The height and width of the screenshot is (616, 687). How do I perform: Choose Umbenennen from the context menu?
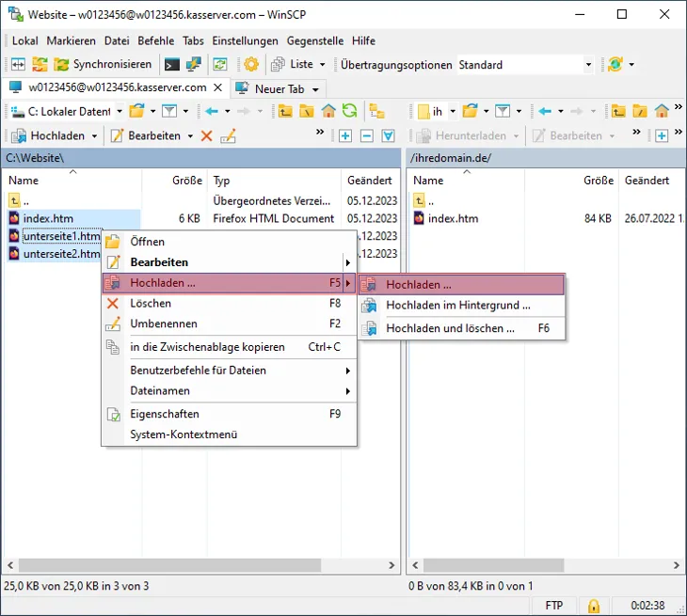tap(229, 324)
